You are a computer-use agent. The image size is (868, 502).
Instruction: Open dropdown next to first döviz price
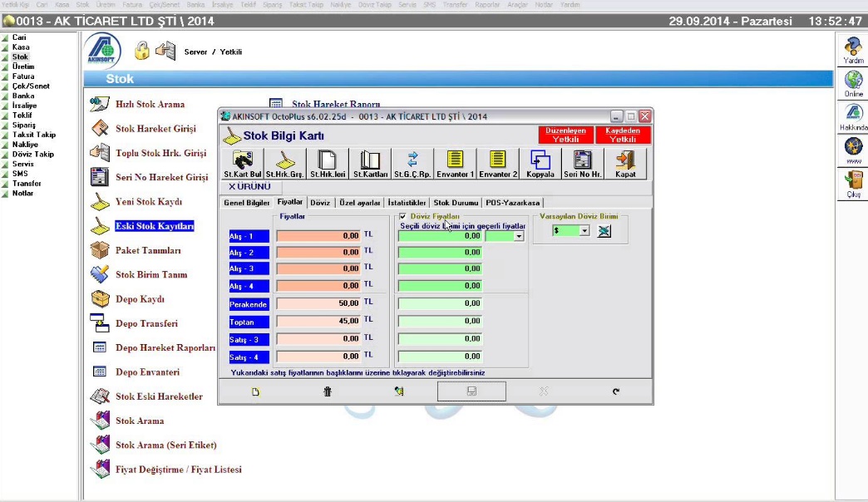click(x=520, y=236)
